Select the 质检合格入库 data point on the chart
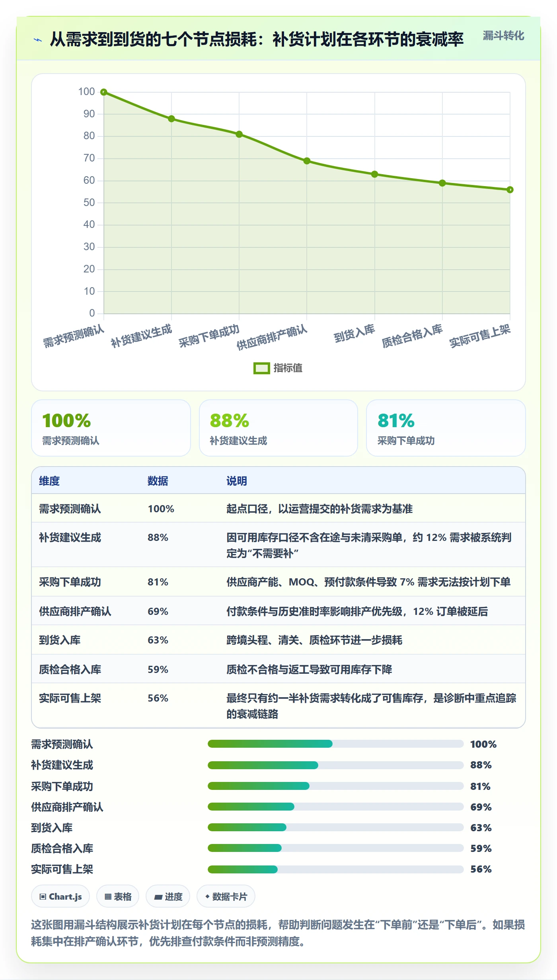Image resolution: width=557 pixels, height=980 pixels. (442, 183)
